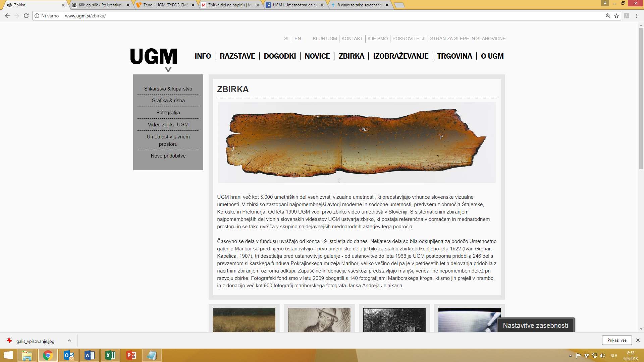Select Slikarstvo & kiparstvo in sidebar
This screenshot has height=362, width=644.
[x=168, y=89]
